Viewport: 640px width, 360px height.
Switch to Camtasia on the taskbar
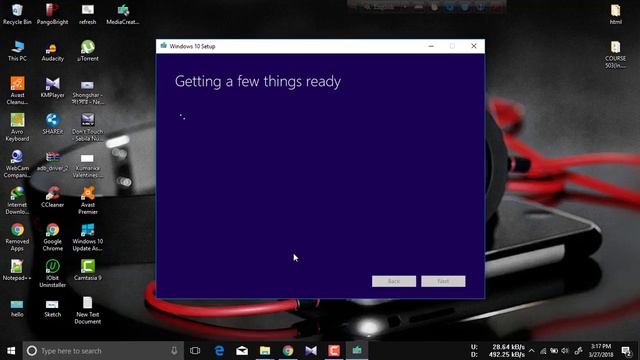point(334,351)
